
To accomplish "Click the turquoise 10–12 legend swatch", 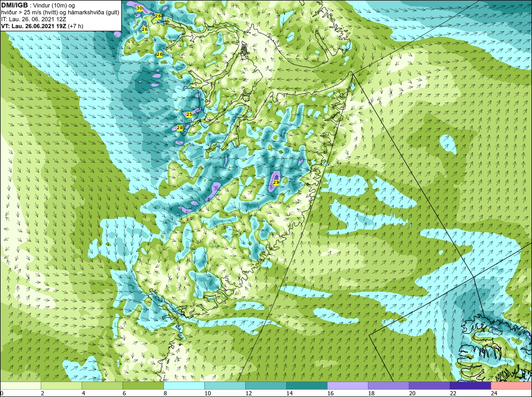I will (225, 386).
